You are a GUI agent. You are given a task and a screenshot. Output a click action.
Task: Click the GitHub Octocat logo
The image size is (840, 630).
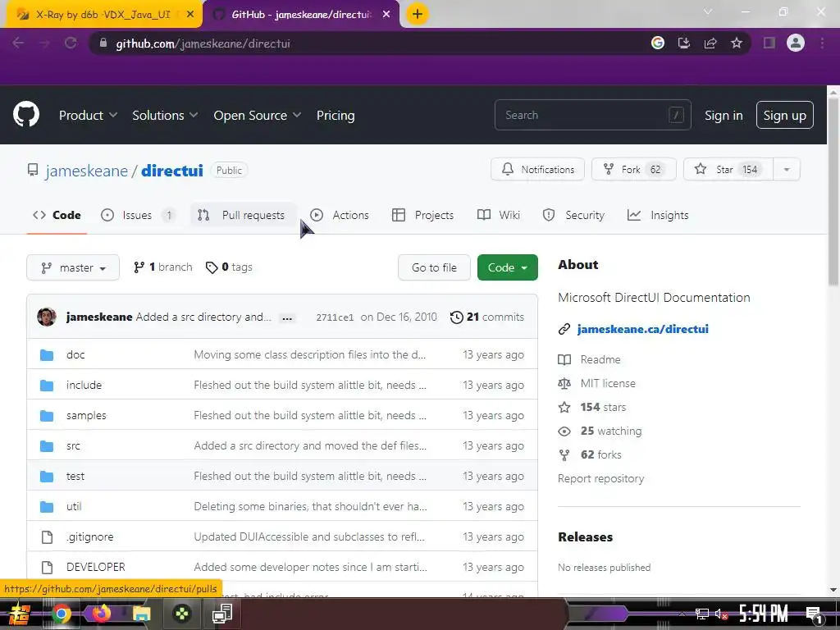pos(25,114)
